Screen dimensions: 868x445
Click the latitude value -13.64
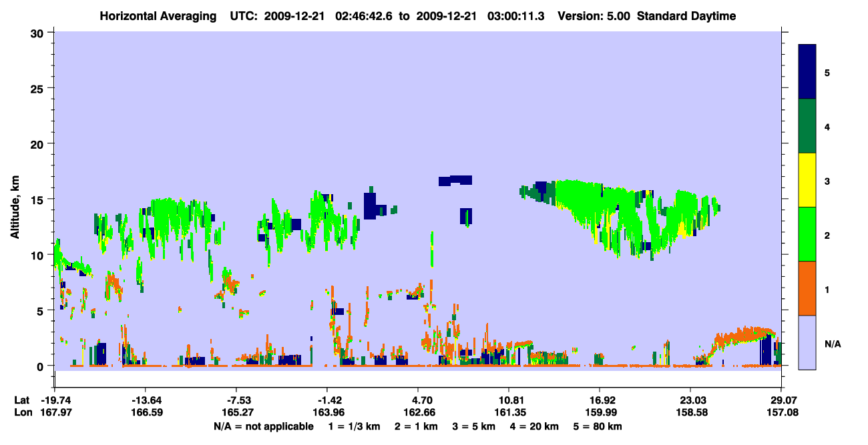coord(148,400)
